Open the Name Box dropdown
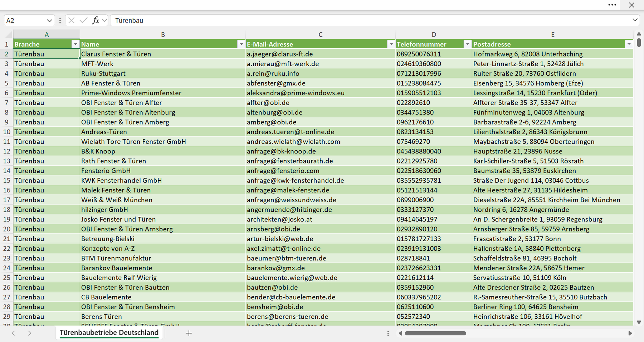 [49, 20]
